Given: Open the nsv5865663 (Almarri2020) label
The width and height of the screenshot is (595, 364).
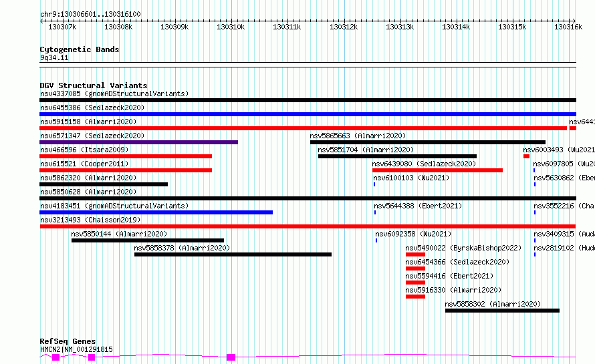Looking at the screenshot, I should coord(358,136).
